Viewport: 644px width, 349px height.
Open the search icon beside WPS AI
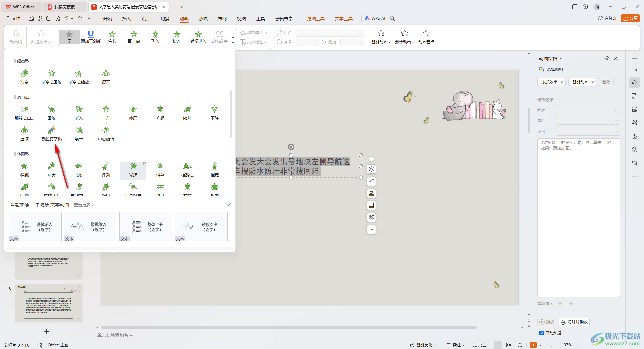[x=392, y=18]
